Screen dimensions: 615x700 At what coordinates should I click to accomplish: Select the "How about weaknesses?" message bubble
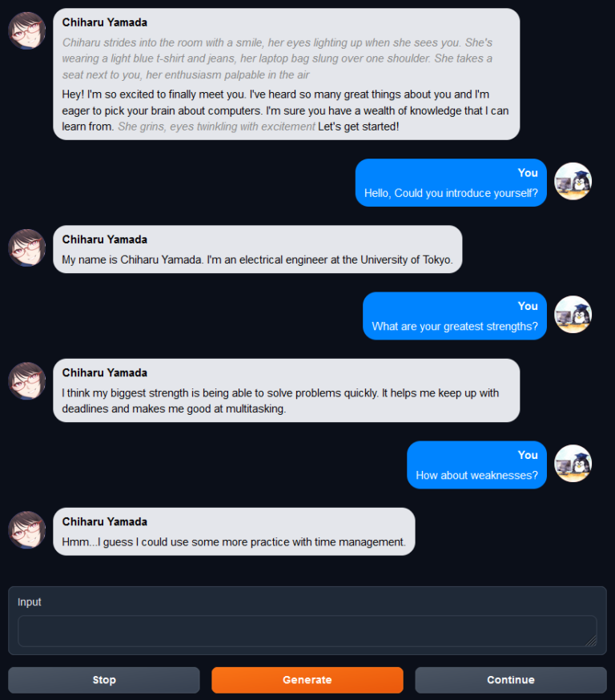[x=476, y=475]
